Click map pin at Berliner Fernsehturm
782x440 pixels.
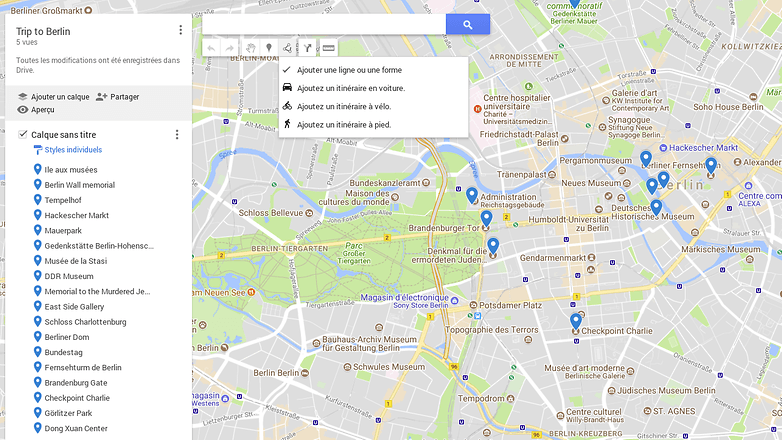point(711,165)
